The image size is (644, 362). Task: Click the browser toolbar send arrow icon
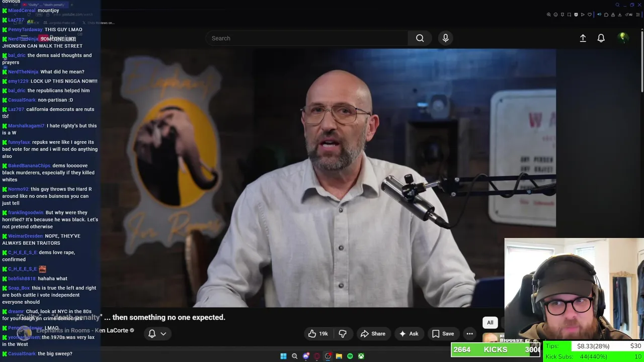[583, 15]
